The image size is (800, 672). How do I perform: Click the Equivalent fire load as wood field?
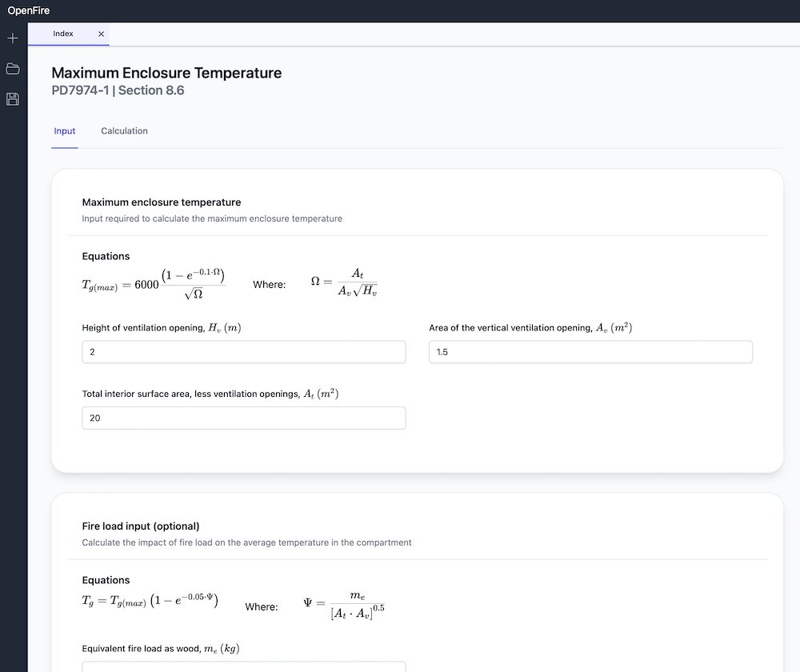click(244, 666)
